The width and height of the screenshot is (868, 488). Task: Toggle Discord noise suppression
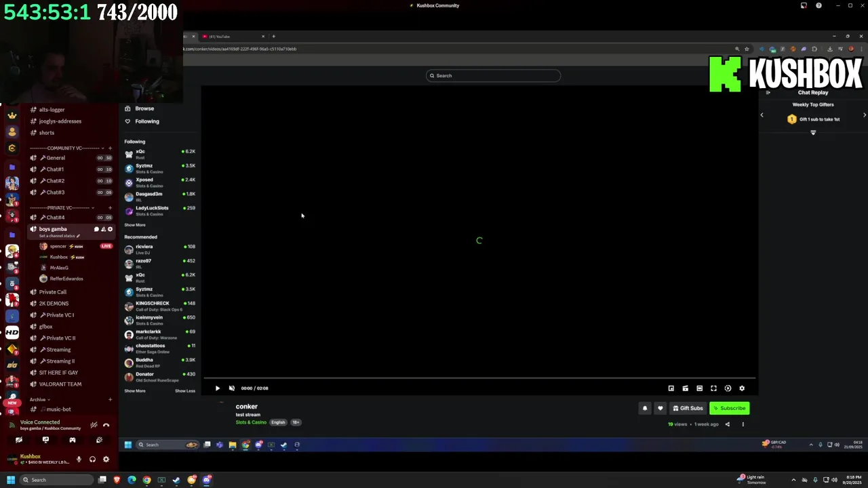pyautogui.click(x=94, y=425)
